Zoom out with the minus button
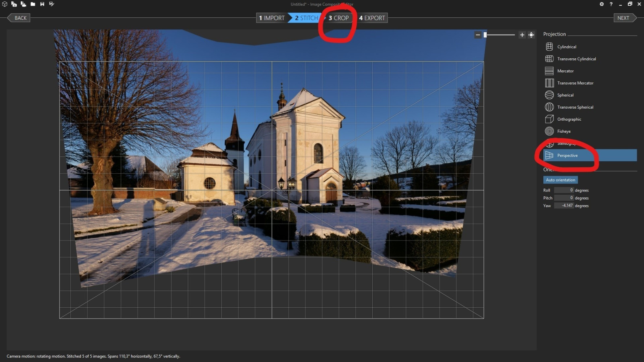 tap(478, 35)
